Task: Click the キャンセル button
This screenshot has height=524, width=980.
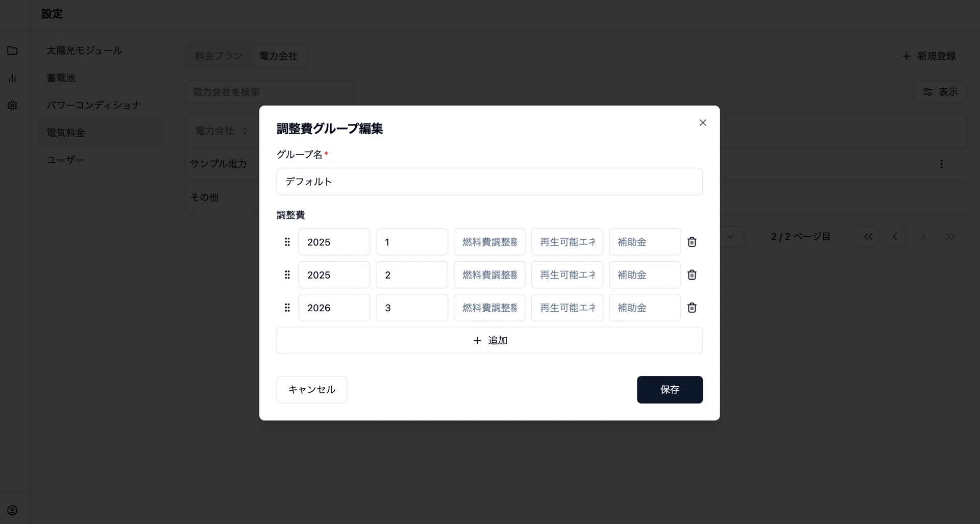Action: pos(312,390)
